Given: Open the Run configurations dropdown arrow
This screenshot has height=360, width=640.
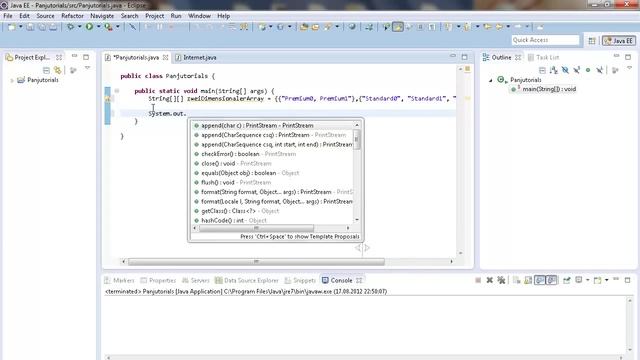Looking at the screenshot, I should click(98, 27).
